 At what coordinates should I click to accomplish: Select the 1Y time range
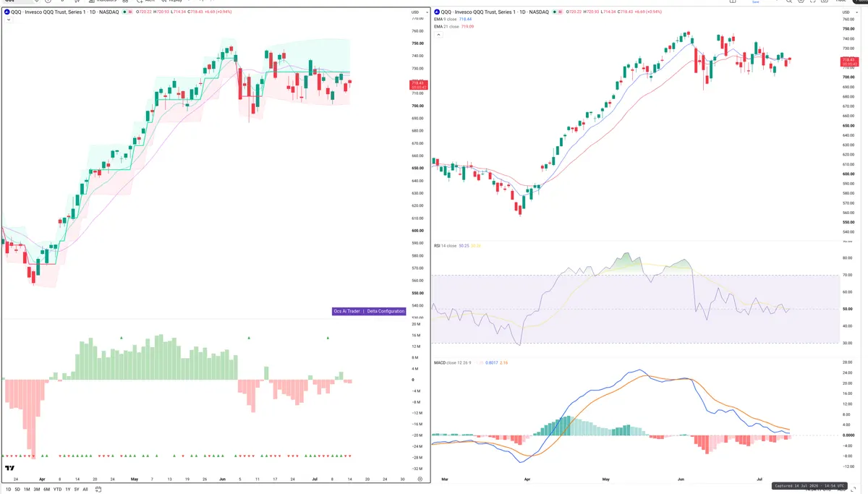coord(67,489)
